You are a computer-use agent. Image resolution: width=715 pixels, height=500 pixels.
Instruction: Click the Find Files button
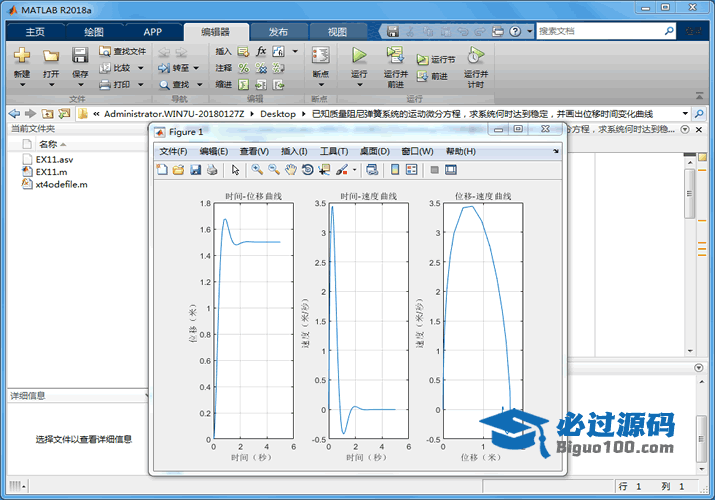(x=123, y=51)
